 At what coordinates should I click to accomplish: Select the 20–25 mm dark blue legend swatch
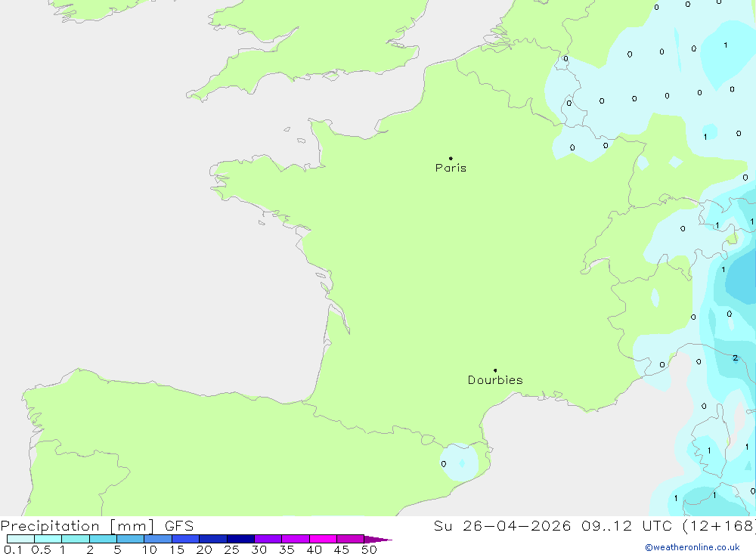[x=213, y=539]
